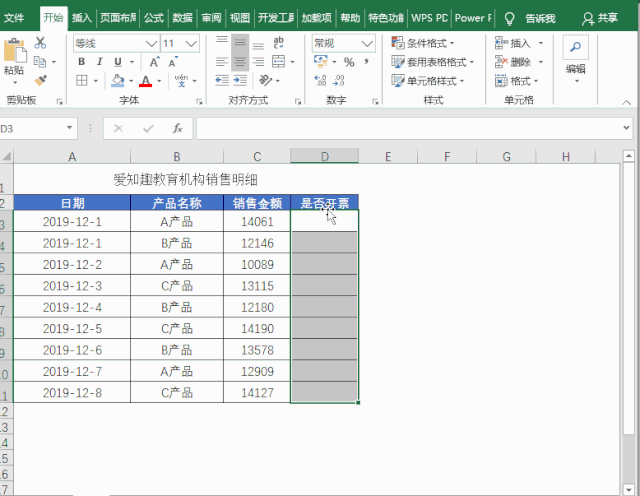Click vertical scrollbar down arrow
Image resolution: width=640 pixels, height=496 pixels.
click(x=629, y=489)
